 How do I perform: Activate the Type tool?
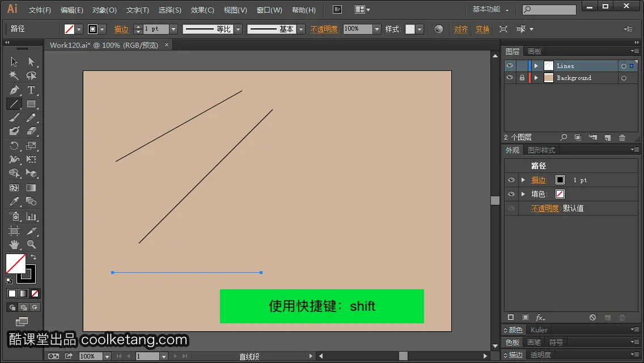coord(31,90)
